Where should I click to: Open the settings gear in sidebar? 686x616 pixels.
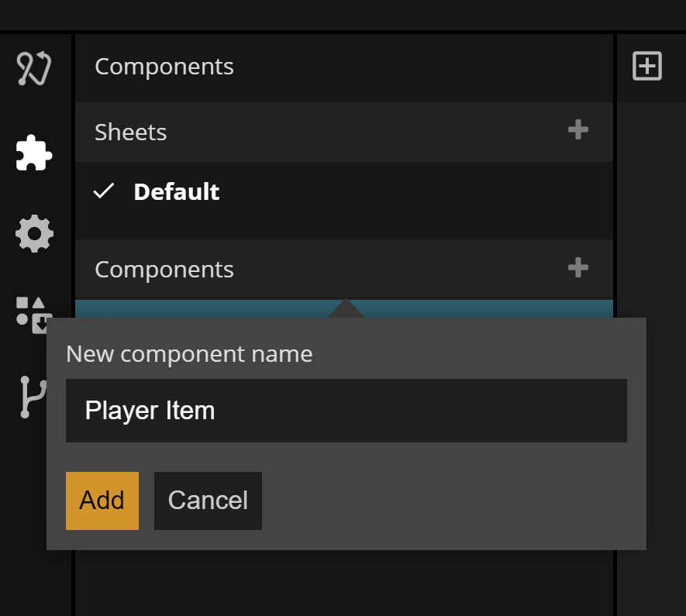tap(34, 233)
